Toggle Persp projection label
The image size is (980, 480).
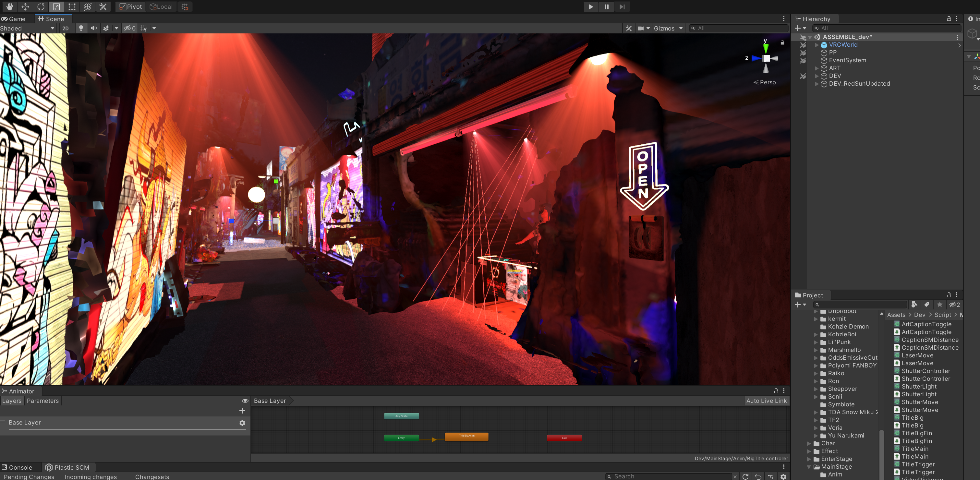[x=765, y=82]
